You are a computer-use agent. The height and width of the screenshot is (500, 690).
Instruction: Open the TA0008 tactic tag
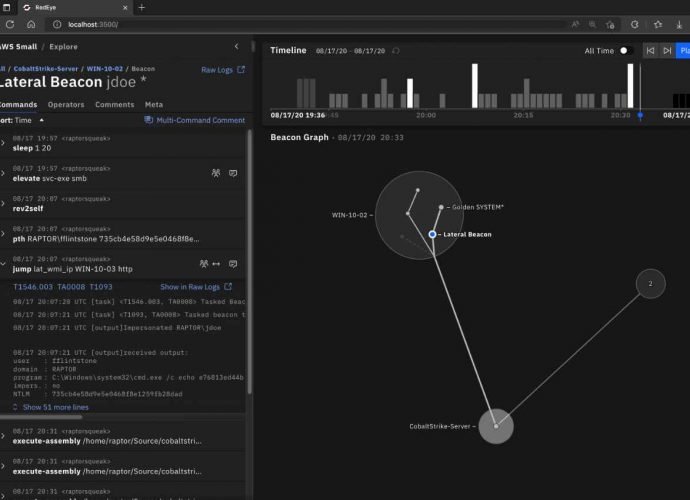(71, 287)
